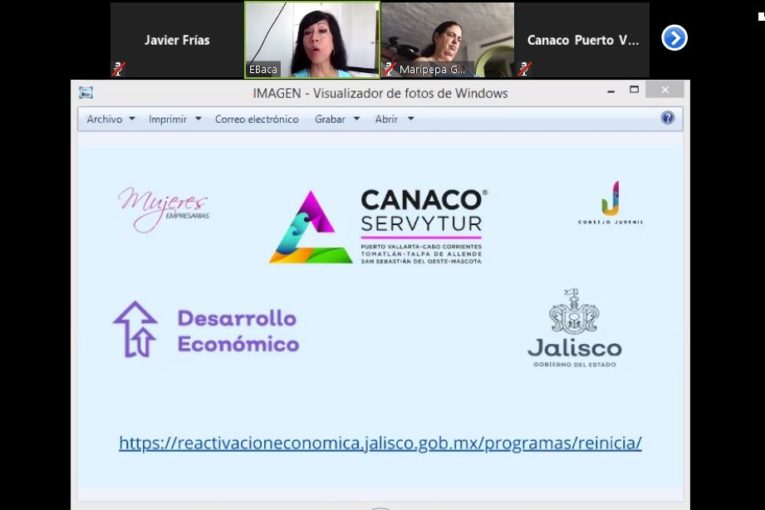Image resolution: width=765 pixels, height=510 pixels.
Task: Click Correo electrónico in the toolbar
Action: pos(257,119)
